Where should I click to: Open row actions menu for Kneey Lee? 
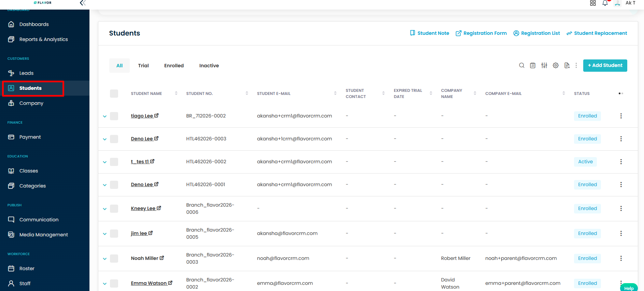[x=621, y=208]
